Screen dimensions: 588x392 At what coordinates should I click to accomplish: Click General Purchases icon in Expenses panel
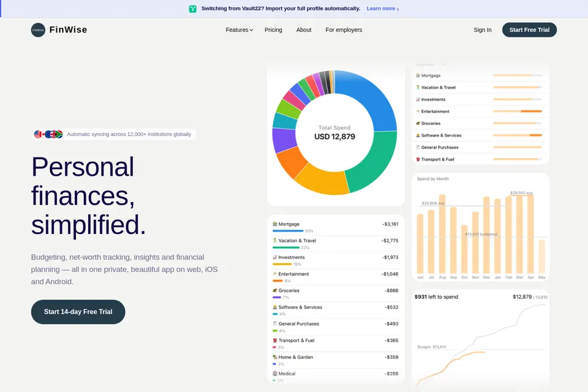pyautogui.click(x=418, y=148)
